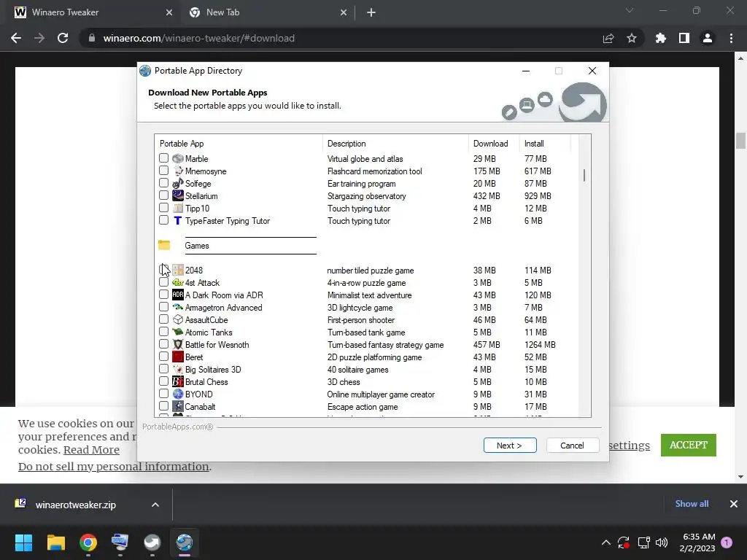Click the Next button

click(x=510, y=446)
